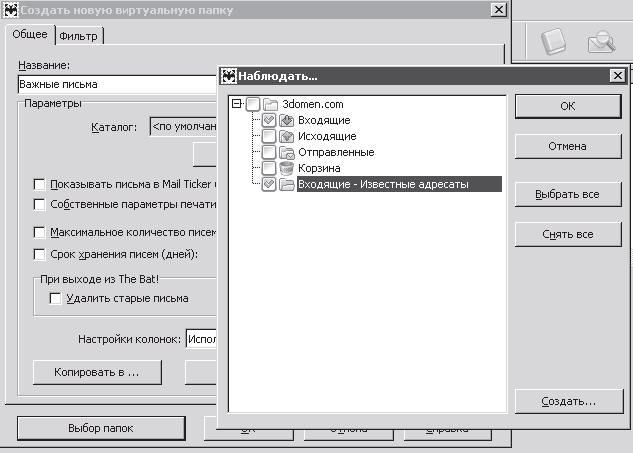Collapse the 3domen.com tree node
Screen dimensions: 633x453
(236, 104)
